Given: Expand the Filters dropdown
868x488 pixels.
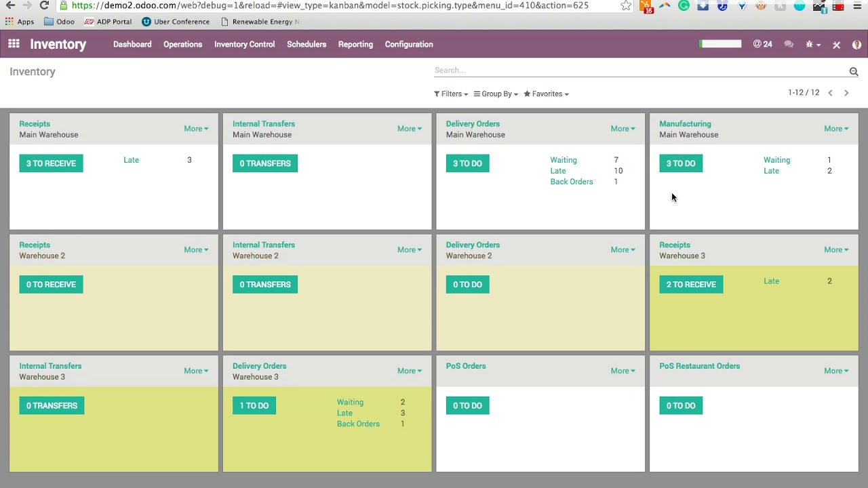Looking at the screenshot, I should (x=451, y=94).
